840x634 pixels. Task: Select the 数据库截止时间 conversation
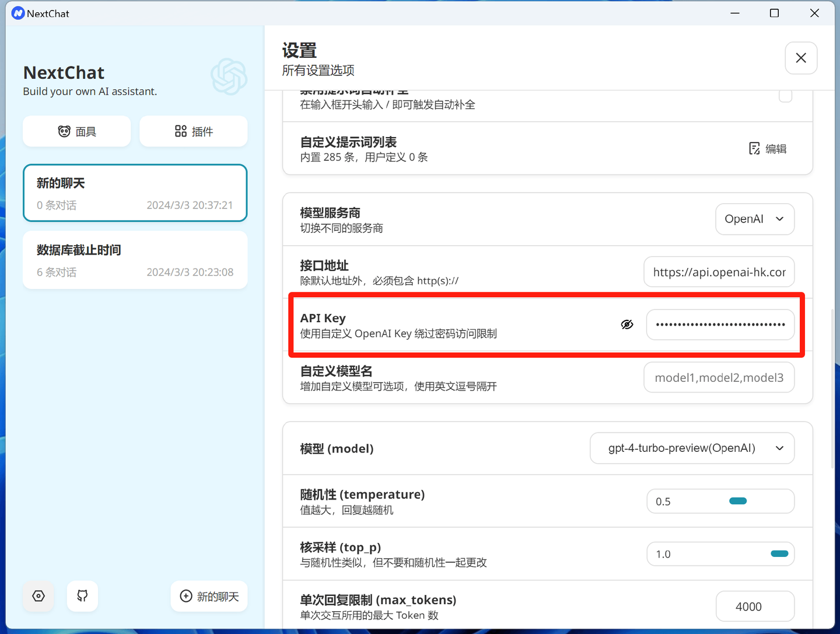pyautogui.click(x=135, y=260)
